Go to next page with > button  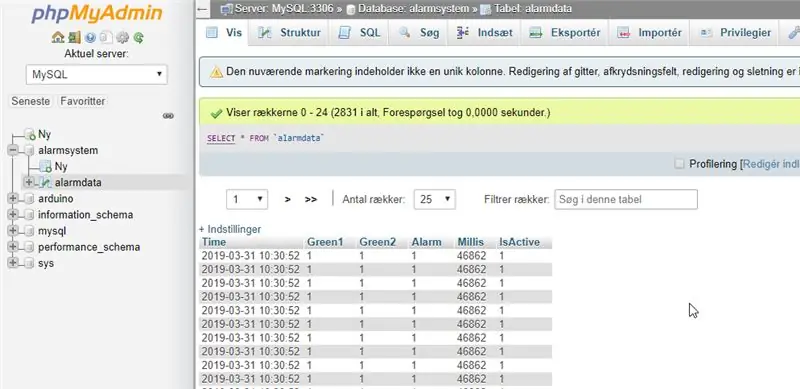click(x=288, y=200)
